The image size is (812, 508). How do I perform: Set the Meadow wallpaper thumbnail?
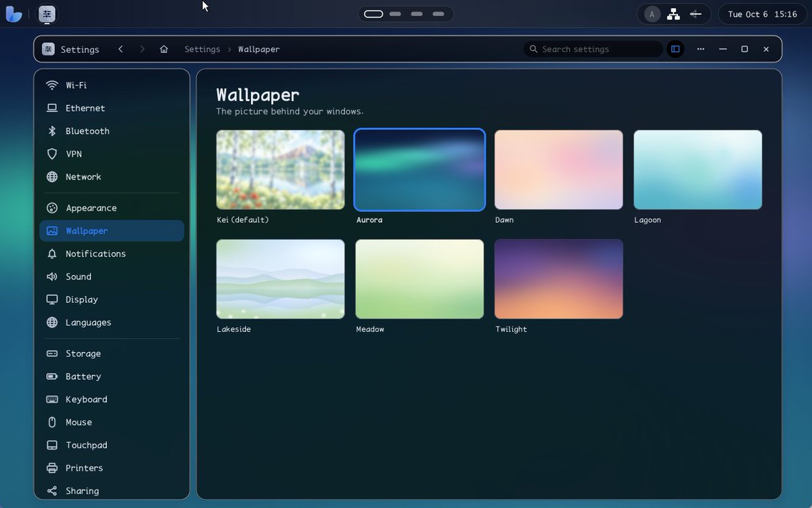420,278
